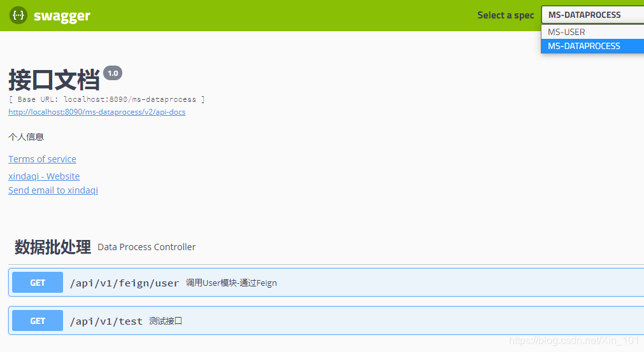Screen dimensions: 644x352
Task: Visit the xindaqi - Website link
Action: [44, 176]
